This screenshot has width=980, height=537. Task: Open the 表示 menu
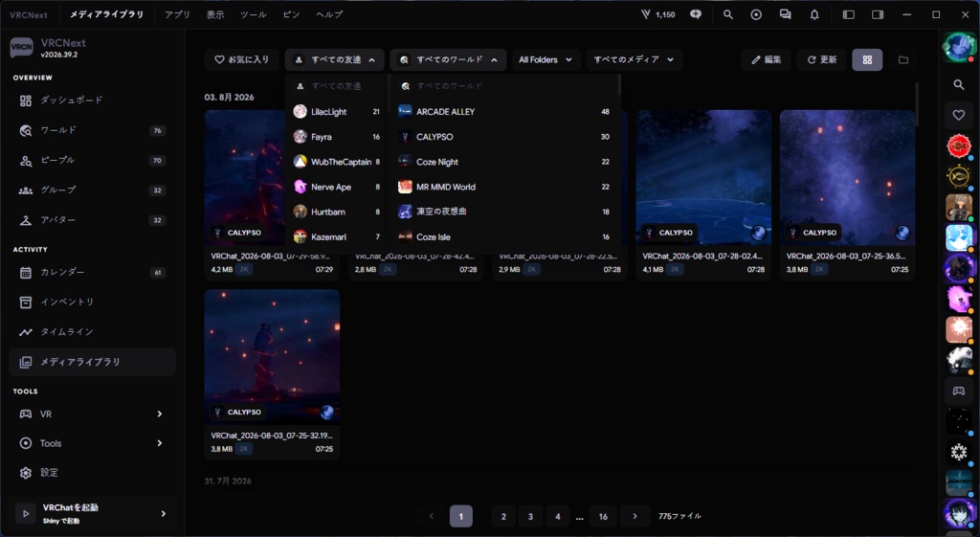[215, 14]
